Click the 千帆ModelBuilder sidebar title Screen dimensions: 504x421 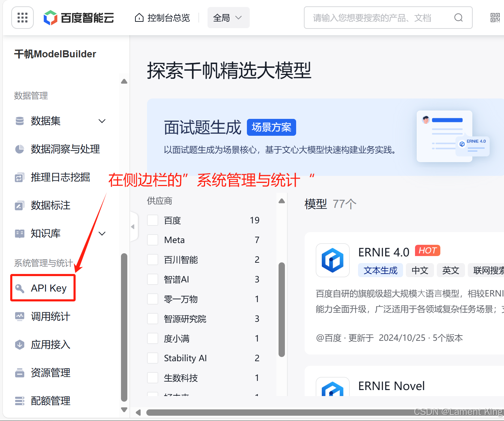tap(55, 54)
